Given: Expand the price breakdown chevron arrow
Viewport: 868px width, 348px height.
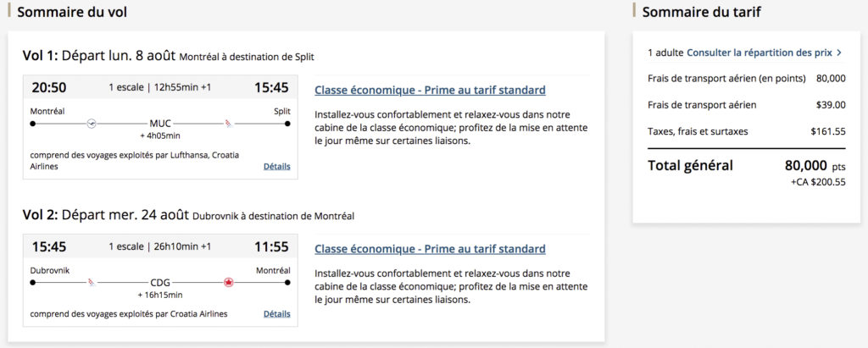Looking at the screenshot, I should [x=839, y=52].
